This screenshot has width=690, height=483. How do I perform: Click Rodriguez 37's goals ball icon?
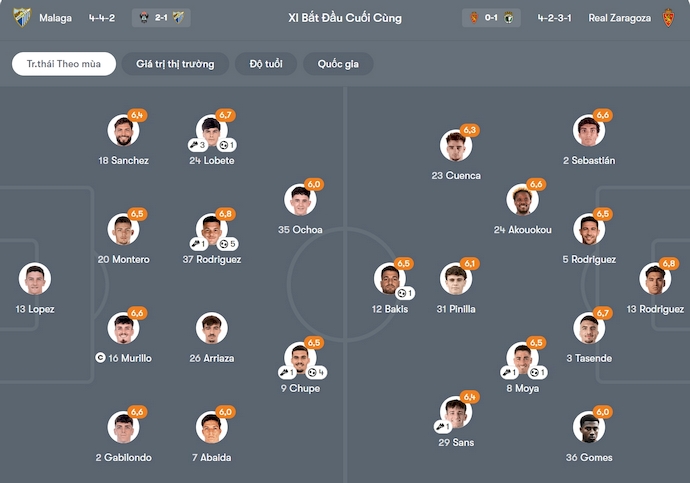(225, 244)
